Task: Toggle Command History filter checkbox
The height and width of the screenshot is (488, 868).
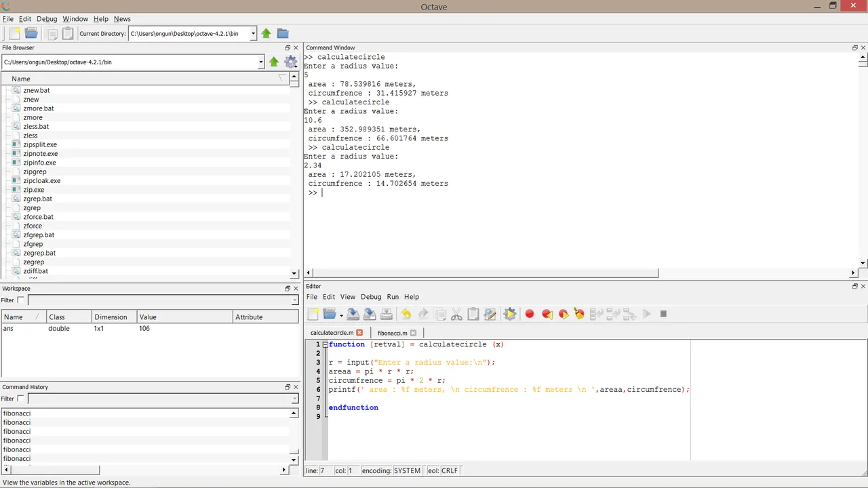Action: click(x=20, y=399)
